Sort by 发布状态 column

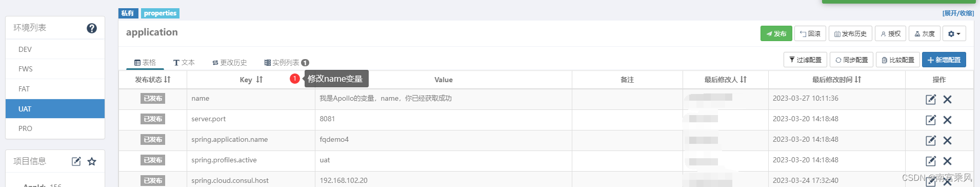[167, 80]
